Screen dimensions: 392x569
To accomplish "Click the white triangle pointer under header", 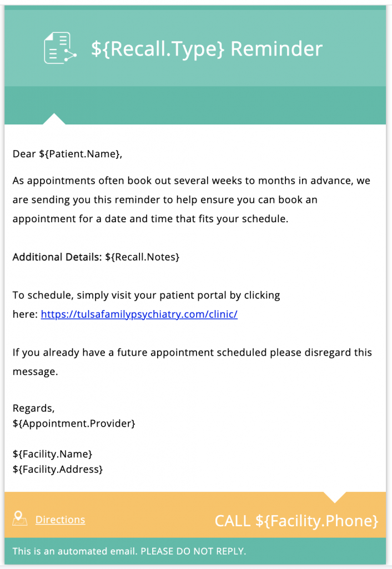I will pyautogui.click(x=54, y=119).
